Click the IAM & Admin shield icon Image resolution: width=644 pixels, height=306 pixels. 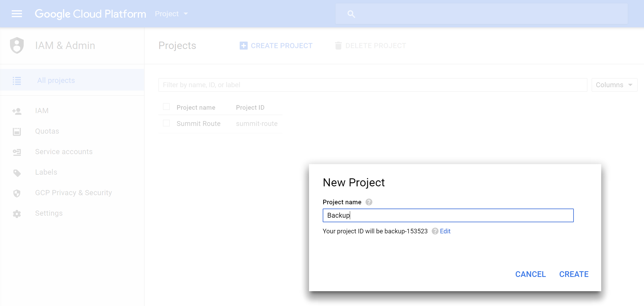(x=17, y=45)
